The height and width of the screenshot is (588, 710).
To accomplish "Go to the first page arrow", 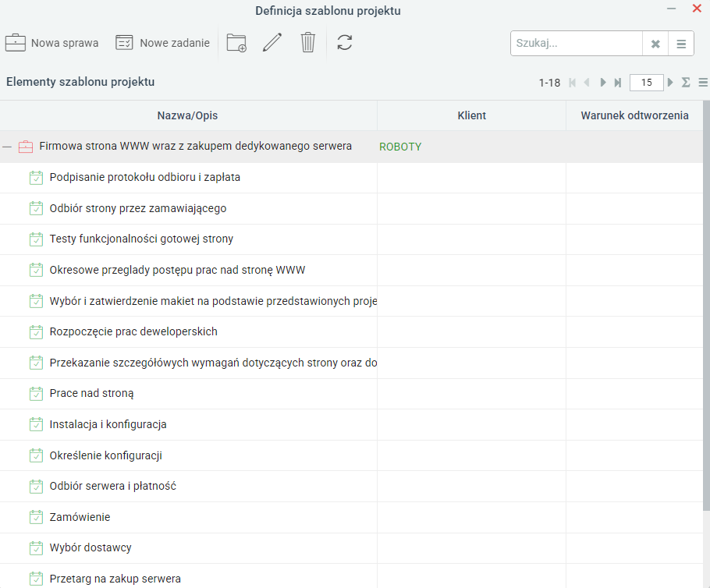I will 573,83.
